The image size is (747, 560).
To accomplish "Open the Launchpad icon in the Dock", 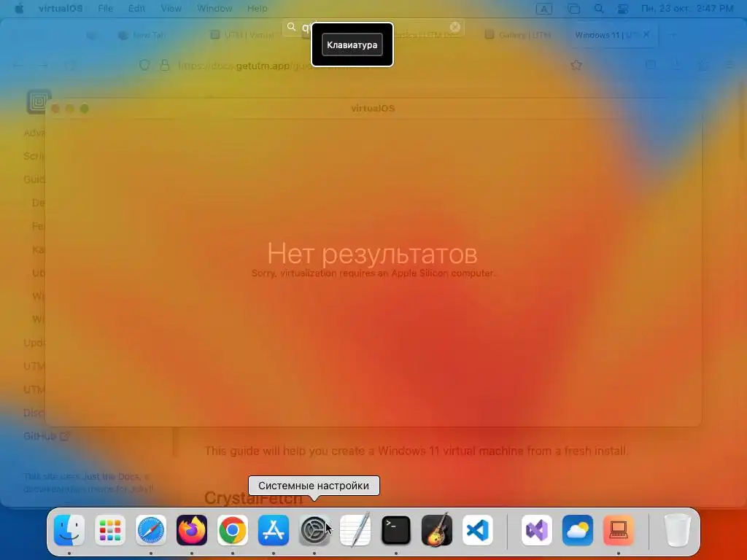I will (110, 530).
